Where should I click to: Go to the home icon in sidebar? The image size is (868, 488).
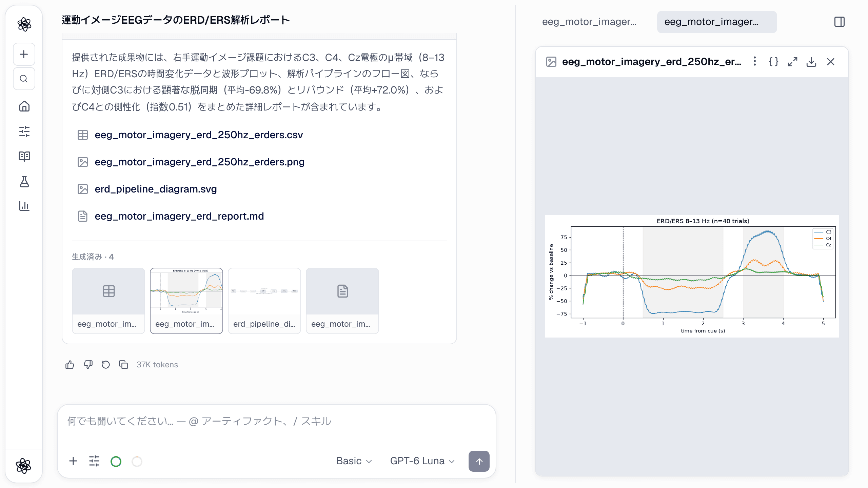point(24,106)
